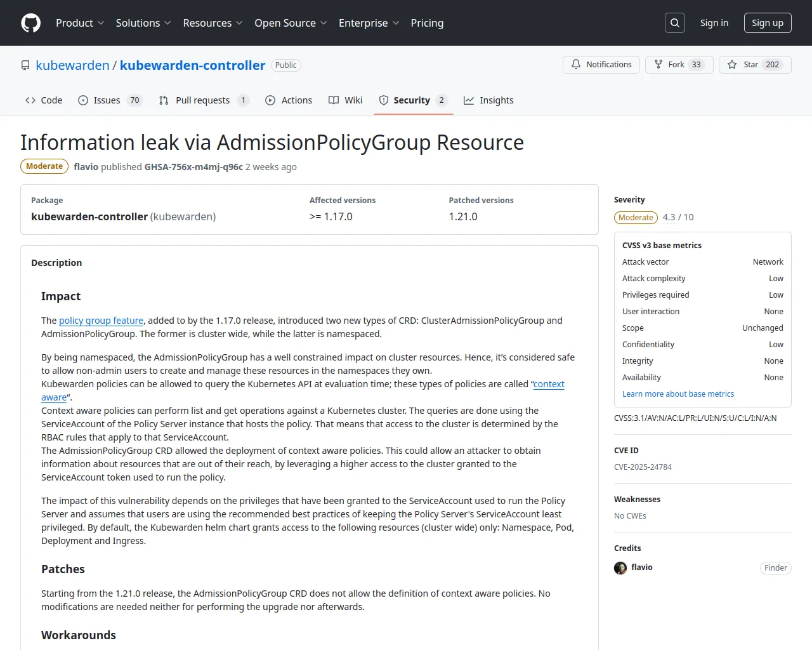Click the CVSS vector string text
The image size is (812, 650).
point(695,418)
